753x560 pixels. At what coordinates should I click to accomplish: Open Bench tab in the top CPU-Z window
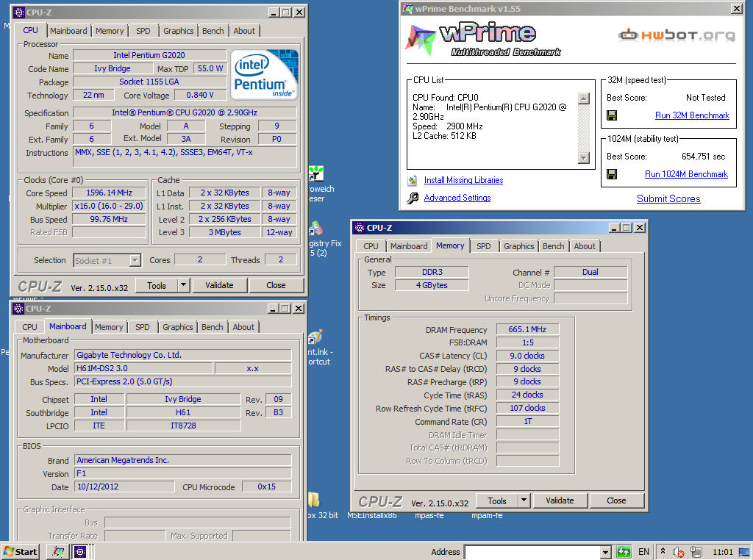213,31
